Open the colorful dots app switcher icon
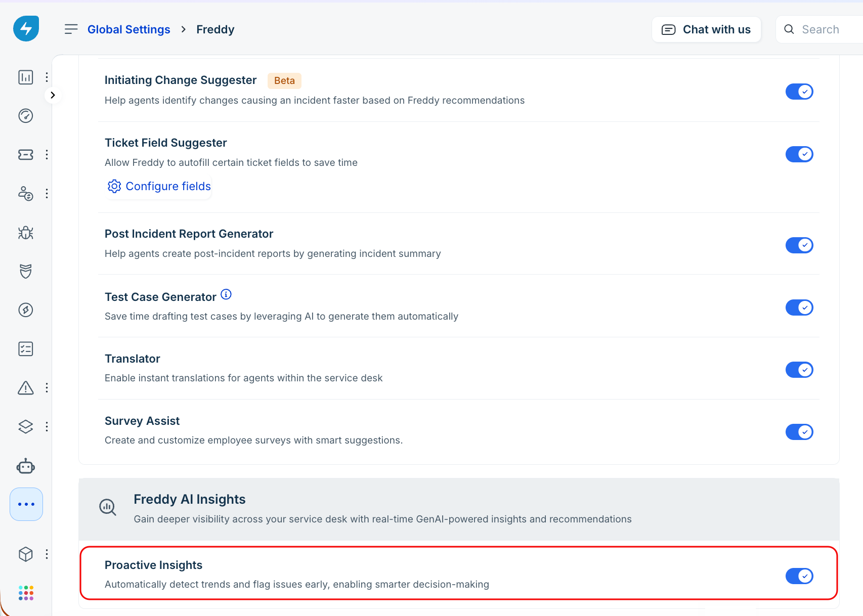The image size is (863, 616). [x=26, y=593]
